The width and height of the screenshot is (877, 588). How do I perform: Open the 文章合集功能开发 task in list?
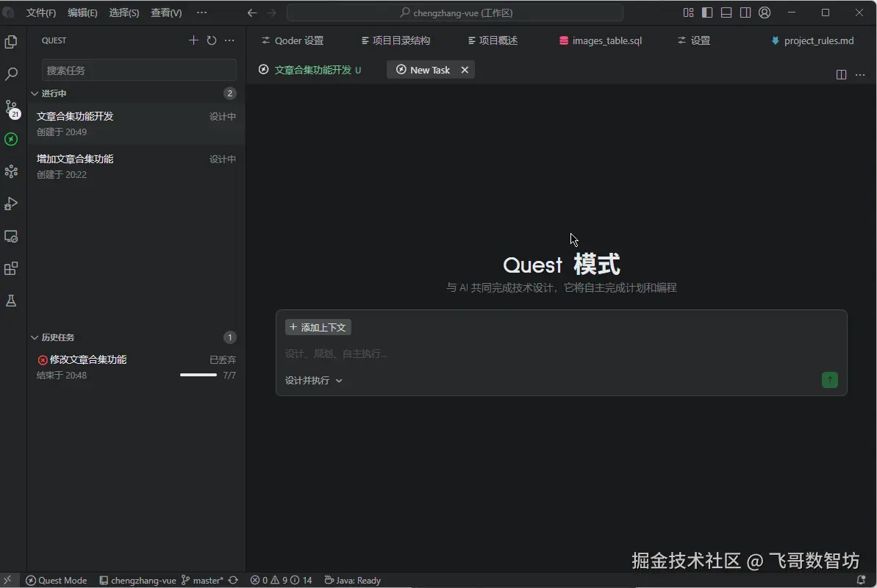137,123
